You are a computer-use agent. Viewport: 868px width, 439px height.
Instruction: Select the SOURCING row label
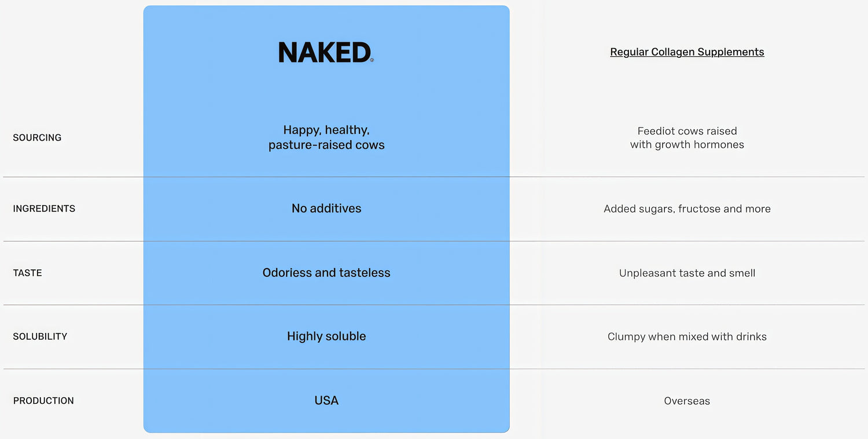tap(37, 138)
